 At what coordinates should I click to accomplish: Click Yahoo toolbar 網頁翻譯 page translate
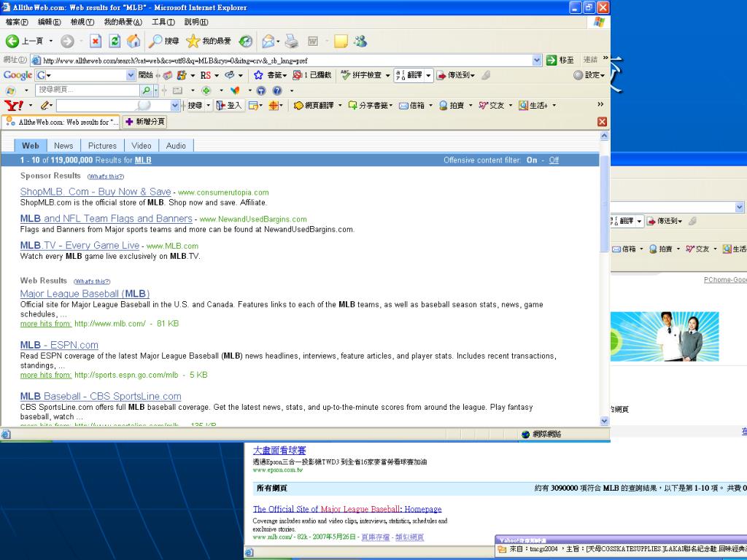click(314, 105)
